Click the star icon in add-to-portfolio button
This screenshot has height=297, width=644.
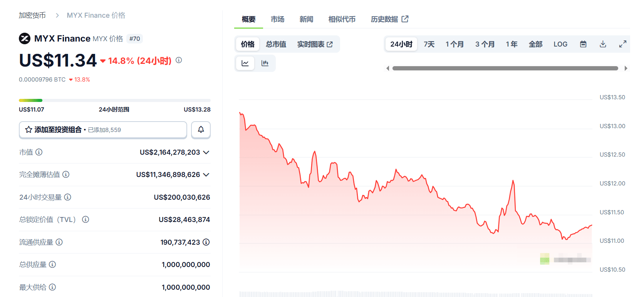coord(29,130)
